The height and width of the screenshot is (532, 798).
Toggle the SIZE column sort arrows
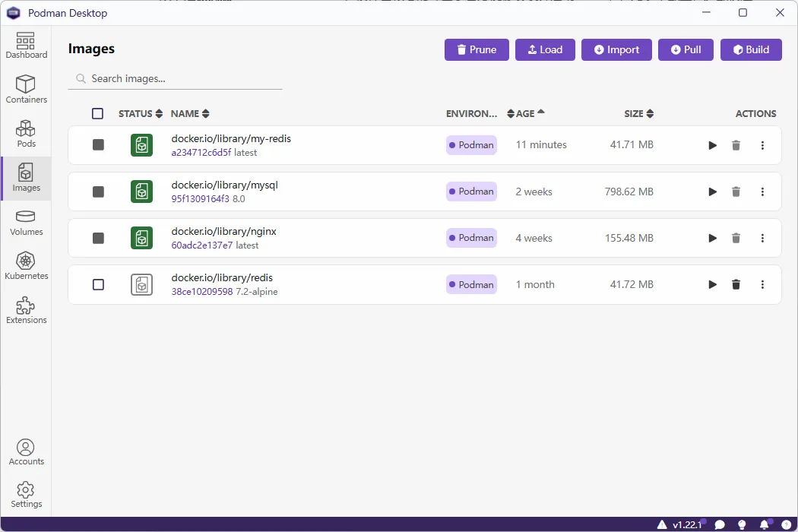point(652,113)
